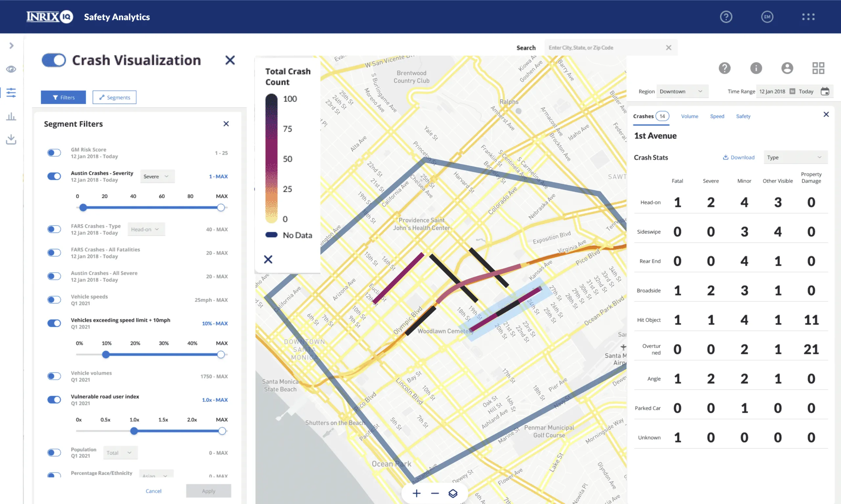841x504 pixels.
Task: Open the nine-dot apps menu icon
Action: pos(808,17)
